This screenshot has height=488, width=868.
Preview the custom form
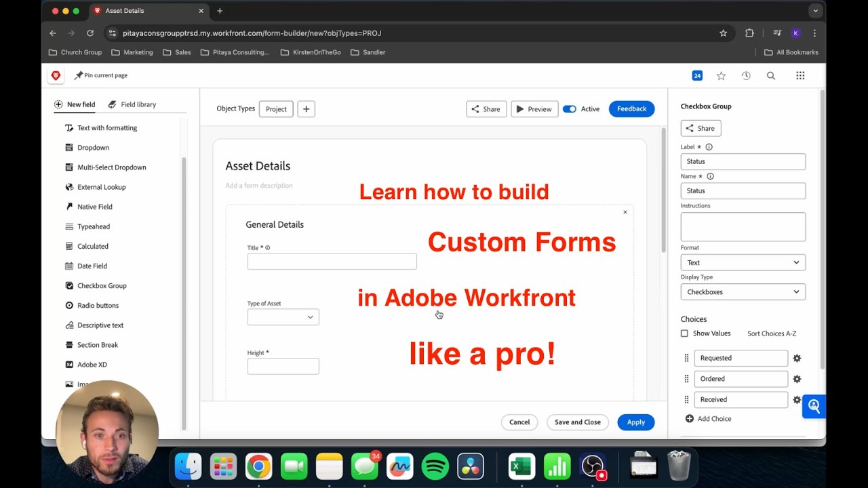[534, 109]
